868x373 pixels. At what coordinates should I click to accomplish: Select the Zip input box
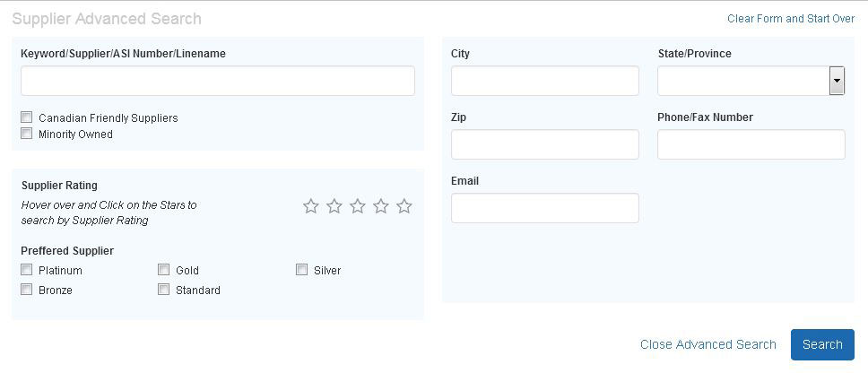[544, 144]
